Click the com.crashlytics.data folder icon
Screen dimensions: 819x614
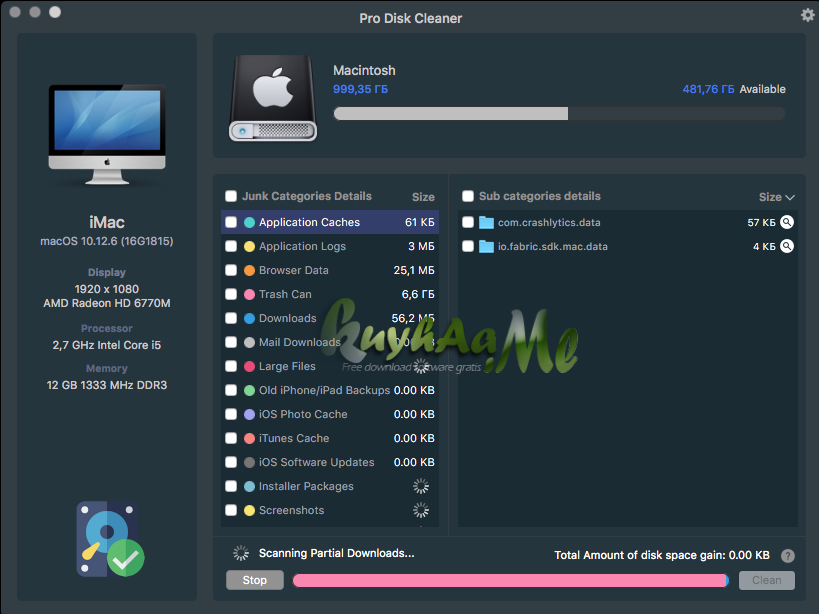(x=486, y=222)
